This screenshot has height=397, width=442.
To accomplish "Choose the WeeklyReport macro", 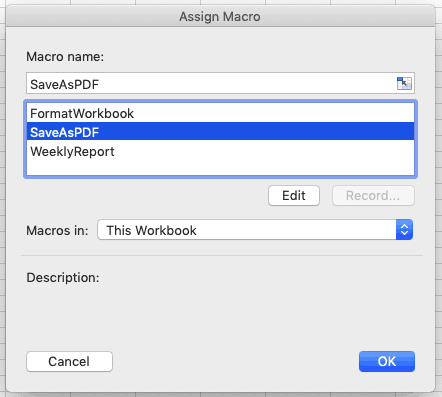I will tap(220, 151).
